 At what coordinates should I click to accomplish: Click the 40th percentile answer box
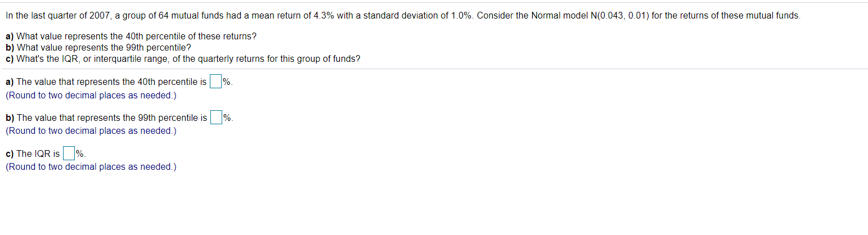[215, 82]
